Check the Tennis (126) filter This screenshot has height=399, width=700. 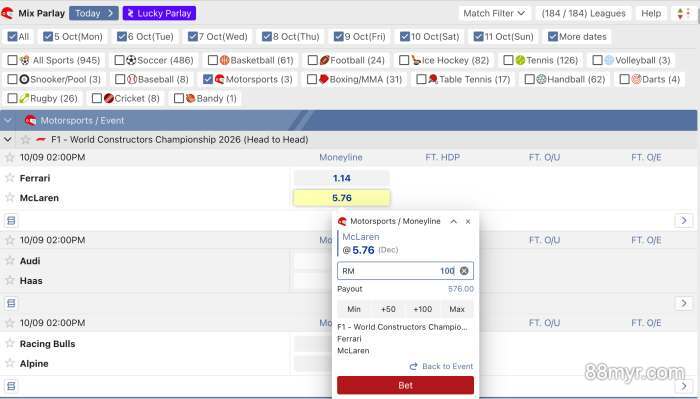point(508,60)
